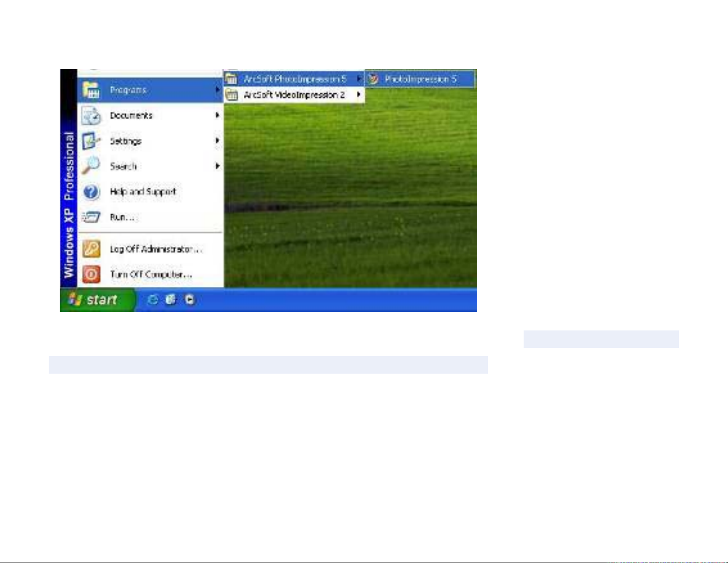Expand the Settings submenu arrow
Image resolution: width=728 pixels, height=563 pixels.
(x=217, y=141)
